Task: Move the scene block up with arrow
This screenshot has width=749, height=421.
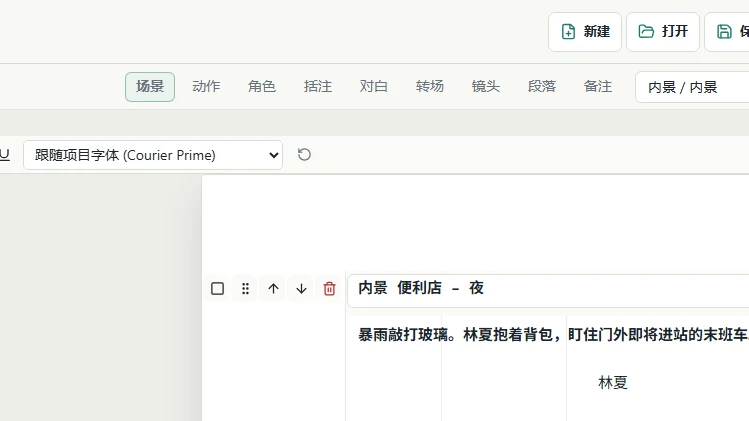Action: pyautogui.click(x=273, y=289)
